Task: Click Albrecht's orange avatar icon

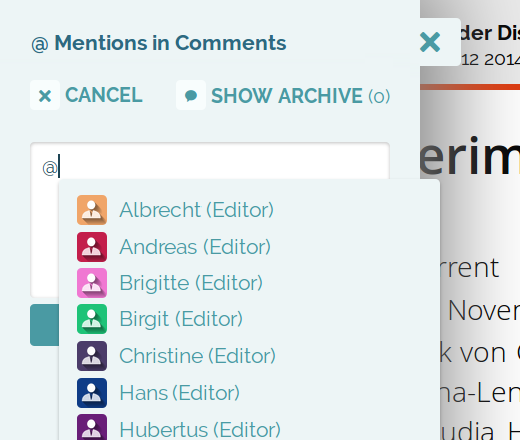Action: point(92,210)
